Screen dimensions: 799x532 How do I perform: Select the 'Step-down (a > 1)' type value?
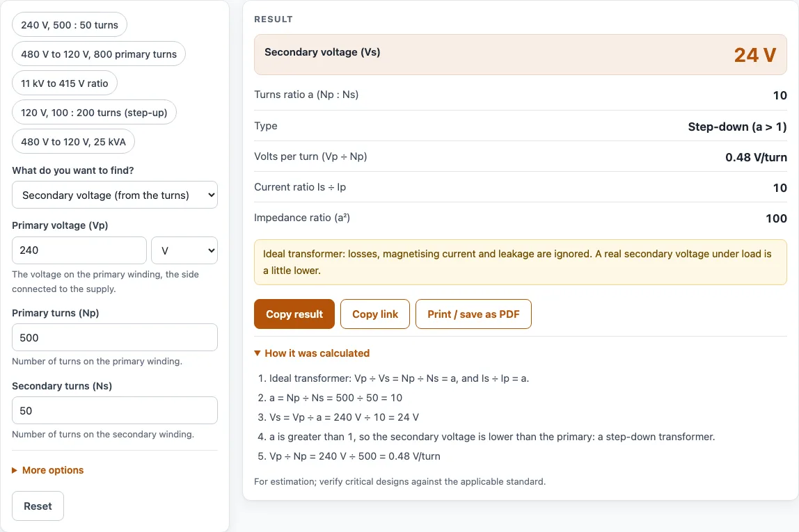737,127
